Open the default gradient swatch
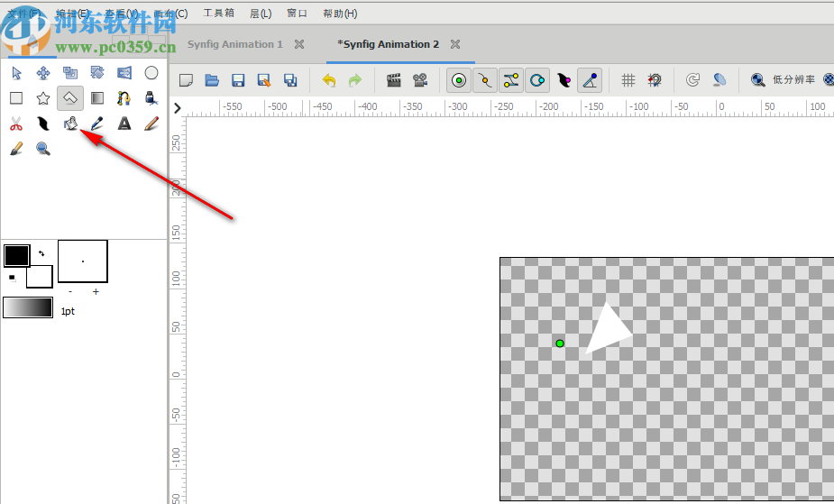834x504 pixels. pyautogui.click(x=28, y=307)
